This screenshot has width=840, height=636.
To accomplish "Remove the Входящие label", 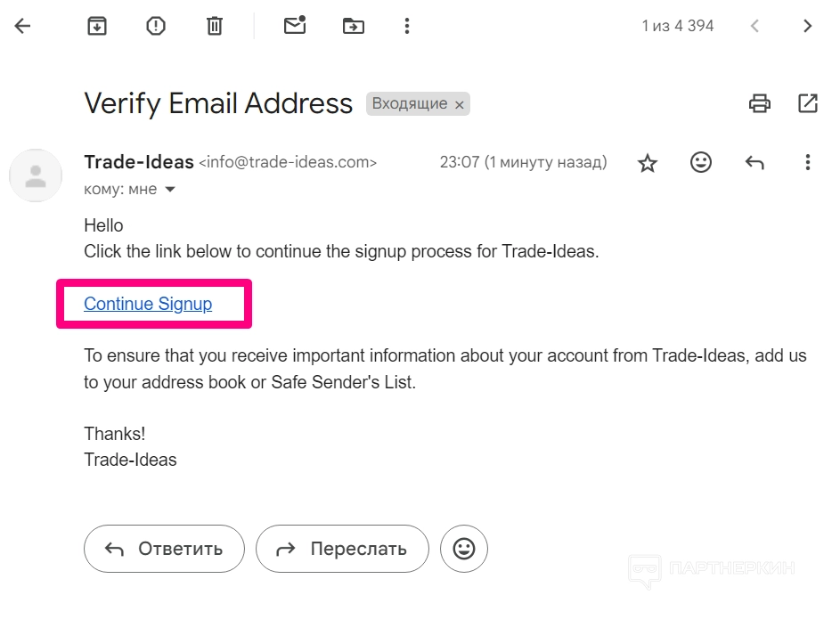I will [460, 105].
